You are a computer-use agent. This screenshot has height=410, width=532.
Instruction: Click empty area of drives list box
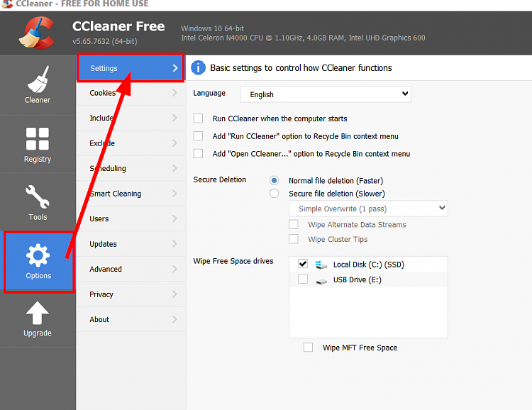pos(368,312)
